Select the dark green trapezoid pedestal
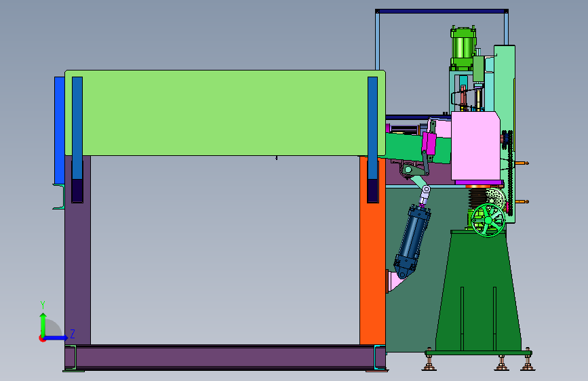Viewport: 588px width, 381px height. pos(478,291)
